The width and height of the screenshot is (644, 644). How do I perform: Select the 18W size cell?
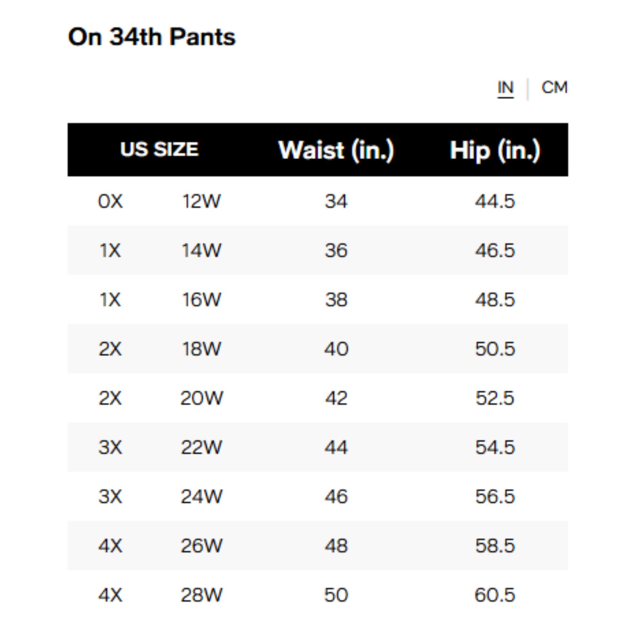coord(201,349)
